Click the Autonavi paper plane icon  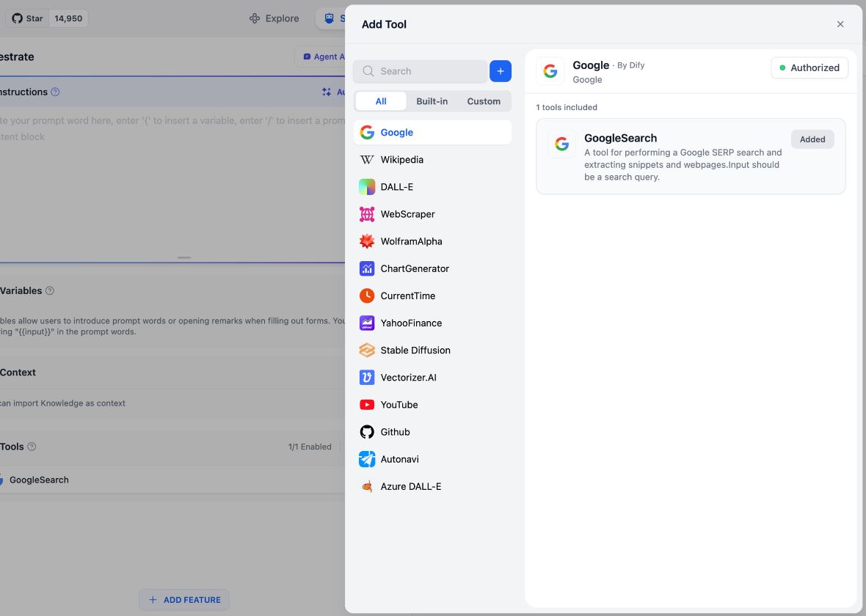pyautogui.click(x=367, y=459)
